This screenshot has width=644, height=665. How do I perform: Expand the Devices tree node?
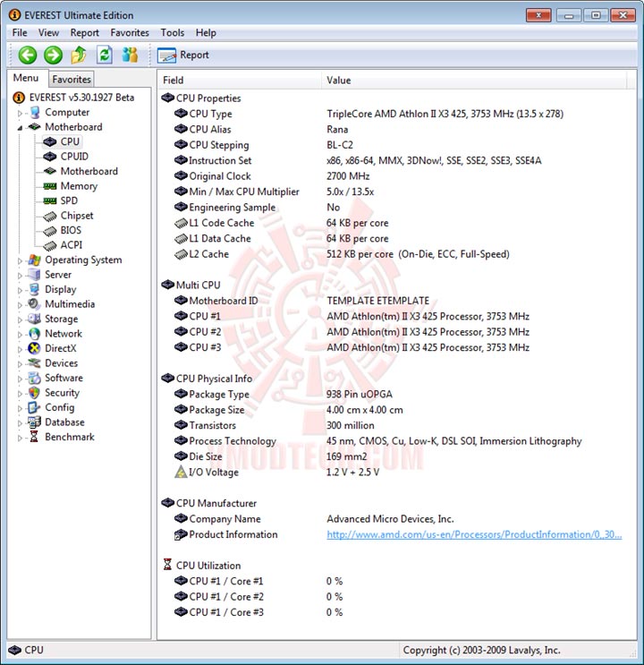(x=20, y=364)
